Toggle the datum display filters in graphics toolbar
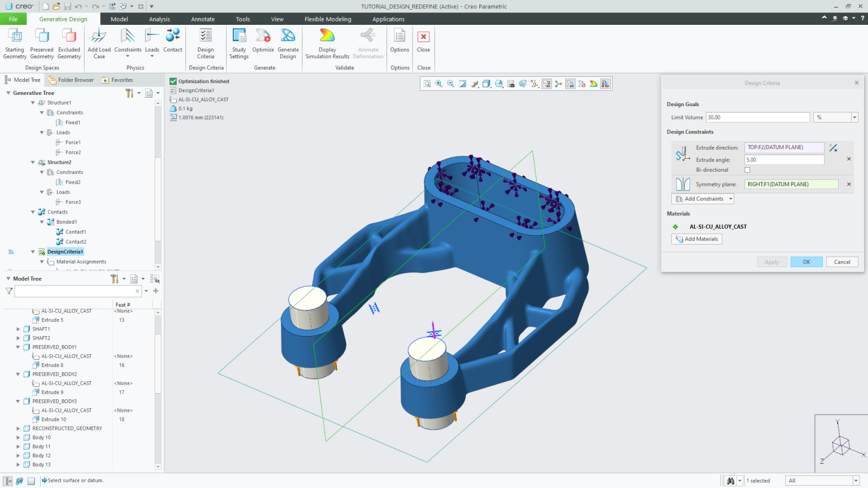The image size is (868, 488). (x=534, y=83)
